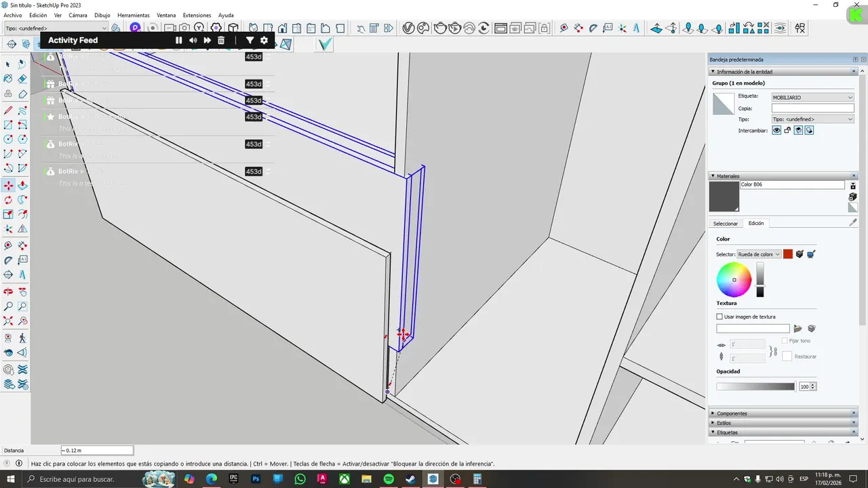
Task: Select the arrow Select tool
Action: pyautogui.click(x=8, y=64)
